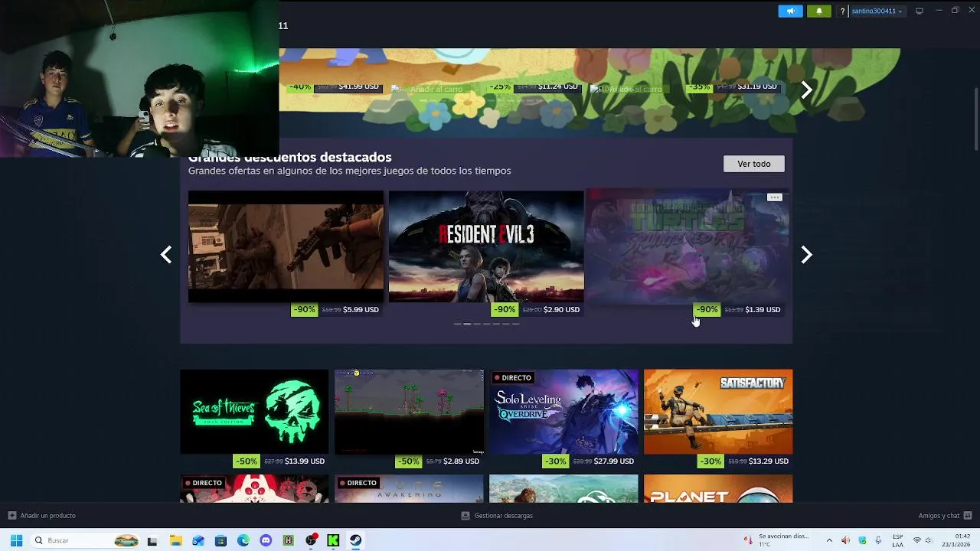Click the Buscar taskbar search field
The width and height of the screenshot is (980, 551).
point(86,540)
